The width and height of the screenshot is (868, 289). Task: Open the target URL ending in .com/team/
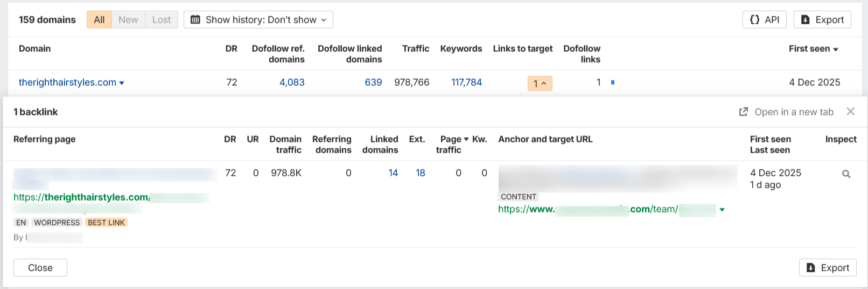pos(607,209)
